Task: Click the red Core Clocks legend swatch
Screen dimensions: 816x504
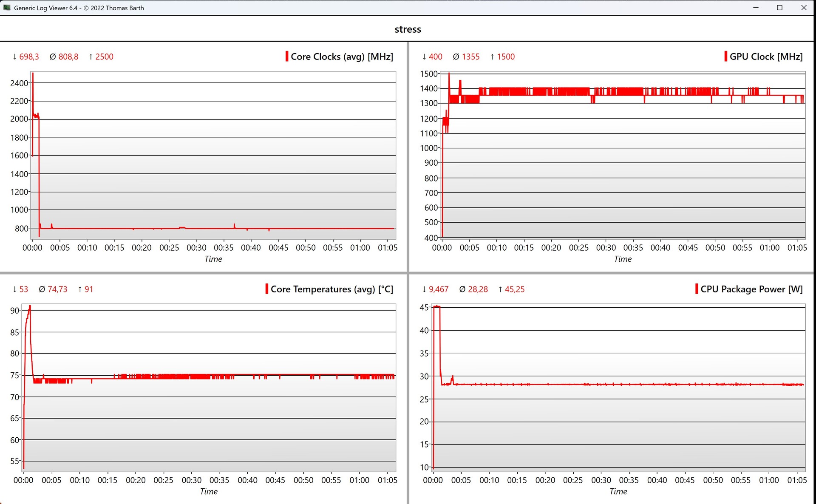Action: coord(287,57)
